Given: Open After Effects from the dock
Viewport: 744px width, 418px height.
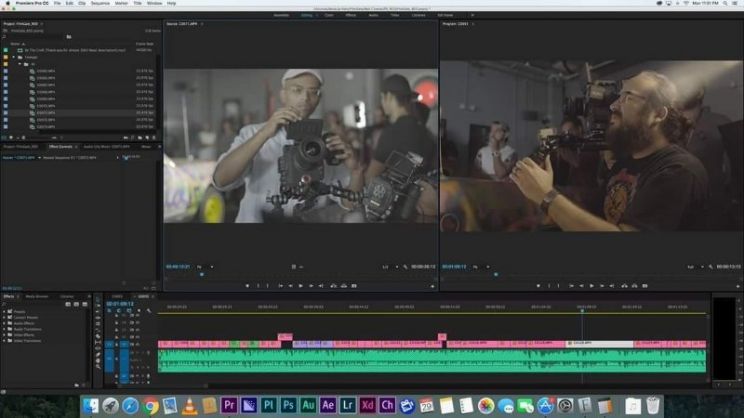Looking at the screenshot, I should [x=327, y=406].
